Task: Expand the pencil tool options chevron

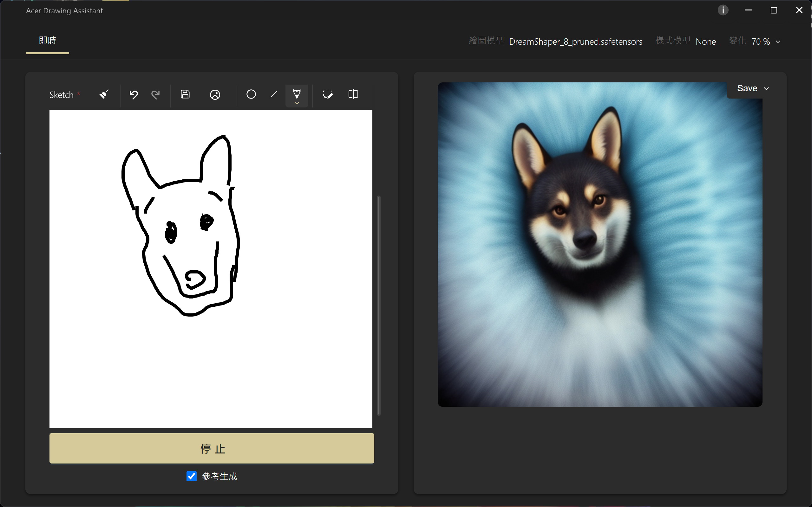Action: click(x=297, y=103)
